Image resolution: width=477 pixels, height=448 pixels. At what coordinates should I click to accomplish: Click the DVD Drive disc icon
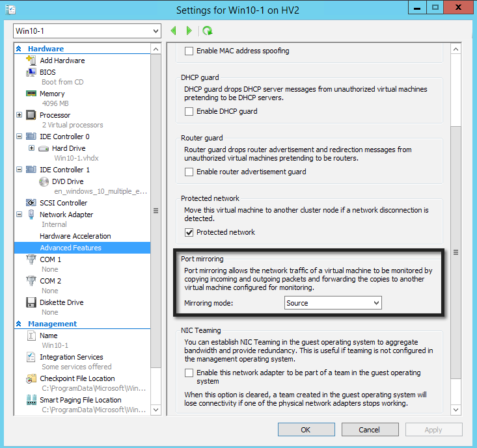tap(44, 182)
